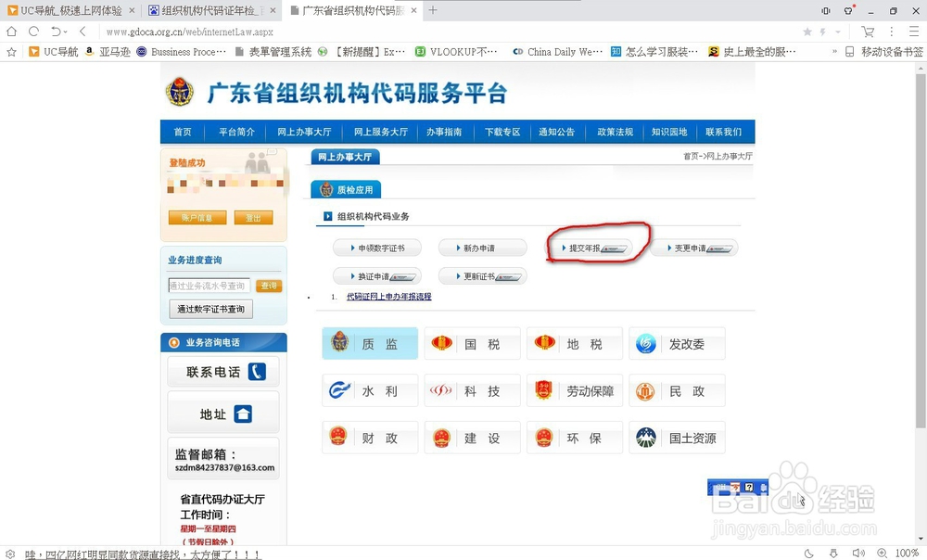
Task: Click 变更申请 button
Action: (694, 248)
